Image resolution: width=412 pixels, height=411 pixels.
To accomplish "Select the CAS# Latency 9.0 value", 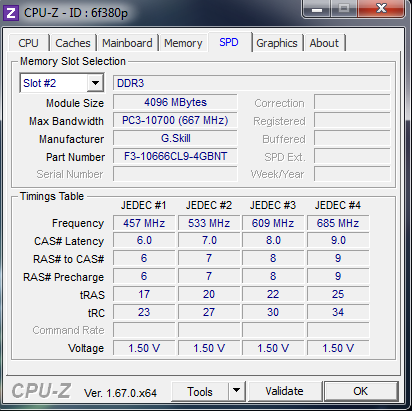I will click(338, 240).
